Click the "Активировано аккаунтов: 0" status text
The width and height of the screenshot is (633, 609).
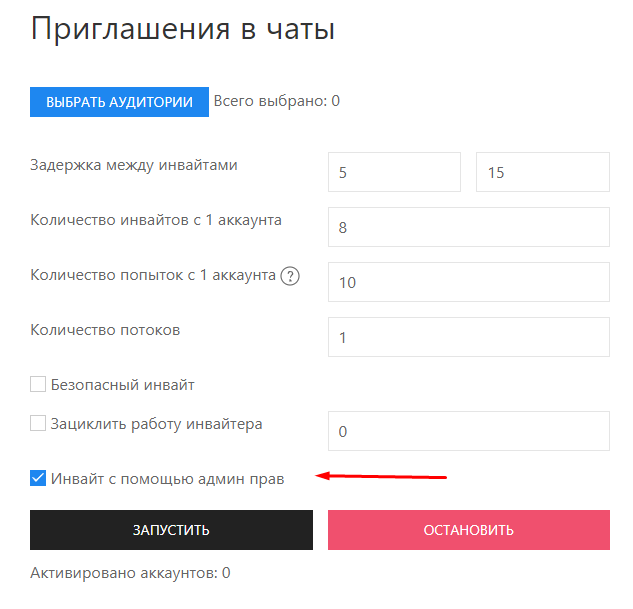(131, 573)
